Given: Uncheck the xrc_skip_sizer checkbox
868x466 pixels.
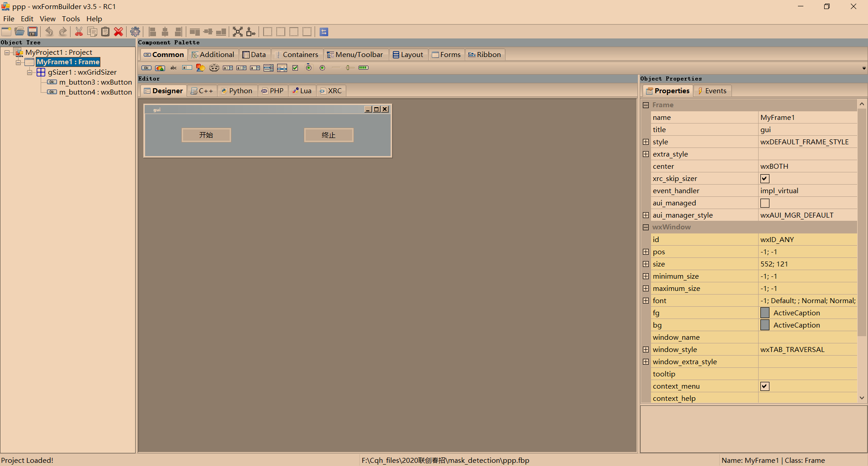Looking at the screenshot, I should tap(765, 179).
